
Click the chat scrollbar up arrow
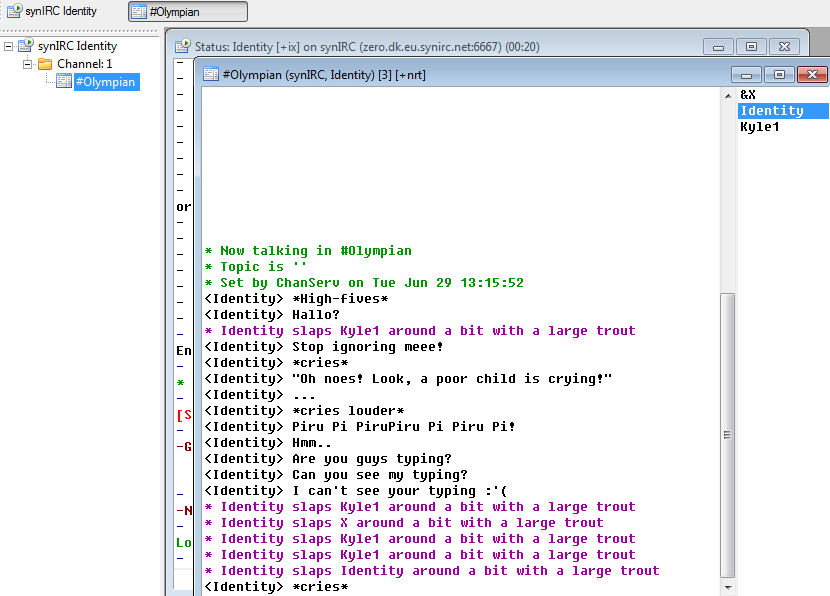point(727,95)
